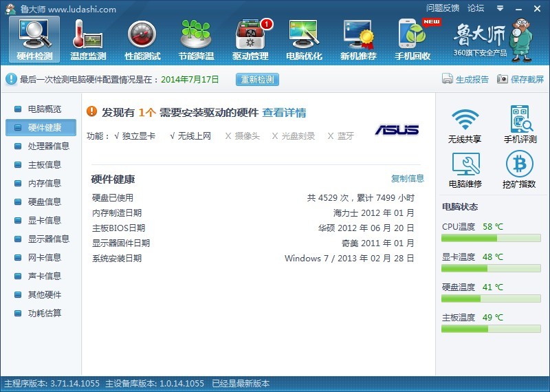Click 查看详情 view details link
Screen dimensions: 550x392
pos(284,113)
